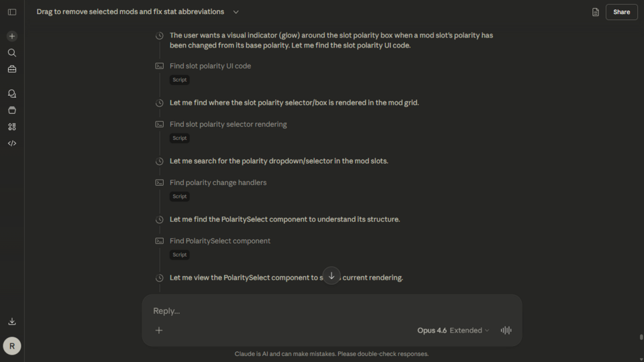The image size is (644, 362).
Task: Open the chats bubble icon
Action: [12, 94]
